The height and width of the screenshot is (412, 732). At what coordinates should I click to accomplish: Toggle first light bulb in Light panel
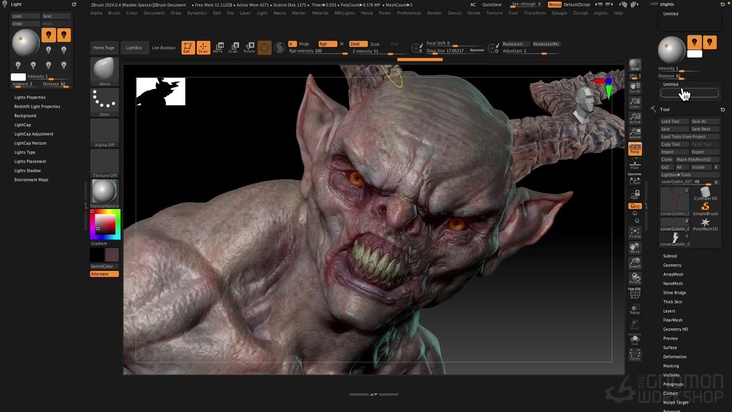50,35
